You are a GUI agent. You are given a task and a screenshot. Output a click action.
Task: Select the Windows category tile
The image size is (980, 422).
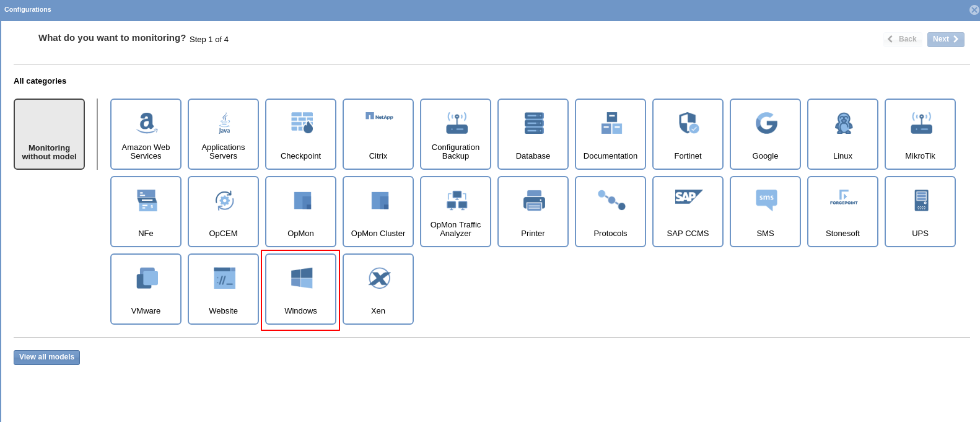[x=300, y=289]
